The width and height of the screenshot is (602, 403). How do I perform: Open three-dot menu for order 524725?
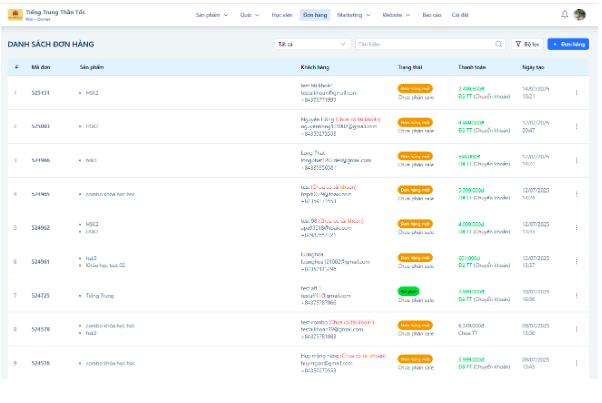coord(576,296)
